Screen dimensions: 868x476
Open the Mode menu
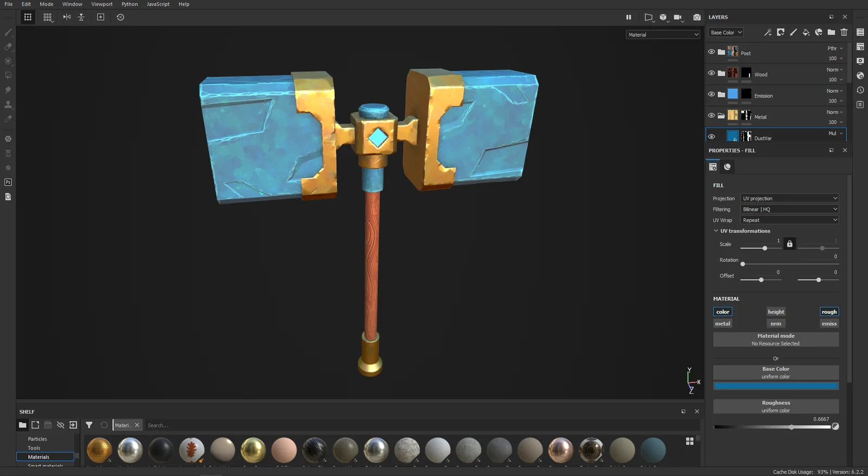coord(47,4)
